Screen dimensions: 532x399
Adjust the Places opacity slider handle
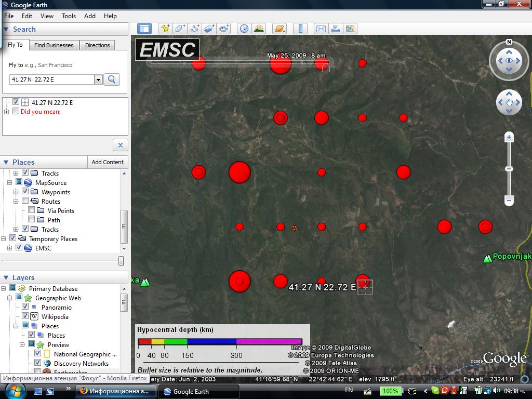point(121,261)
